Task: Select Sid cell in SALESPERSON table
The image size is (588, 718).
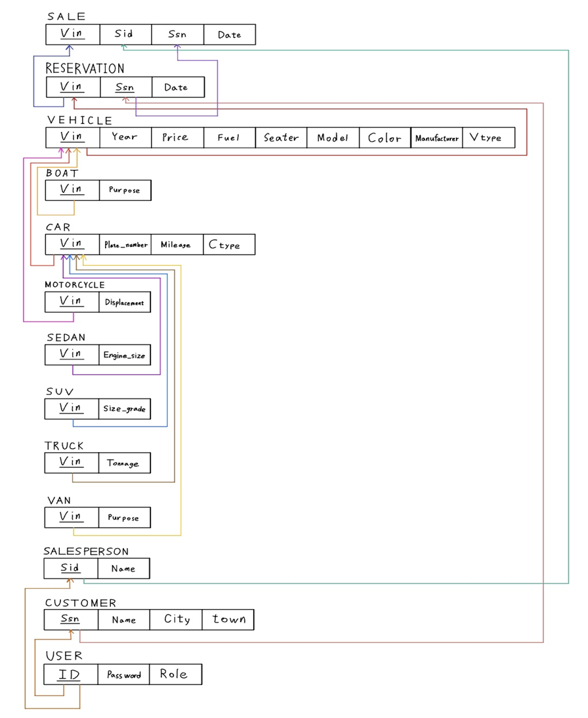Action: click(x=71, y=568)
